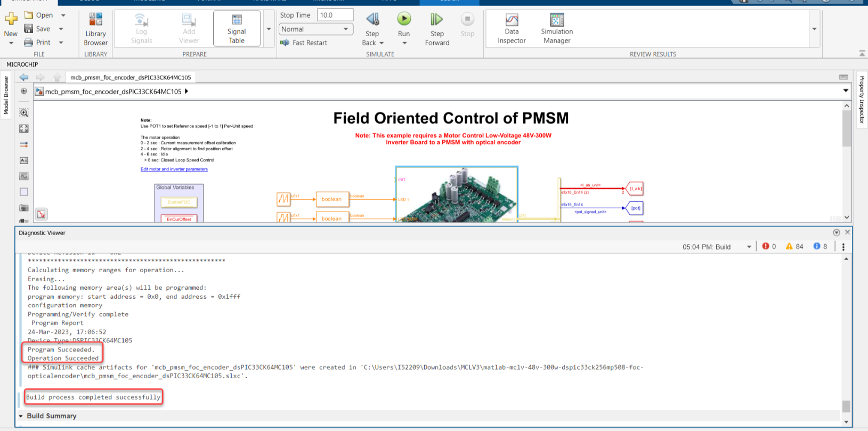The height and width of the screenshot is (431, 868).
Task: Open the Model Browser side tab
Action: point(6,95)
